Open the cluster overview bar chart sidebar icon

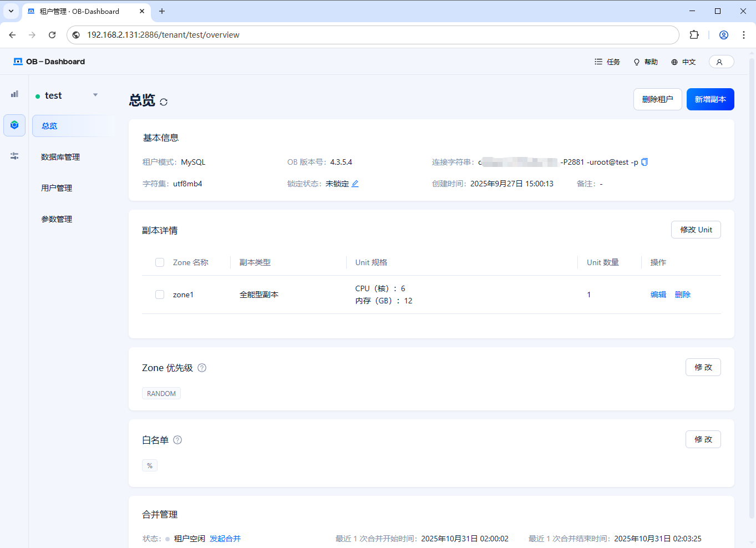[14, 94]
